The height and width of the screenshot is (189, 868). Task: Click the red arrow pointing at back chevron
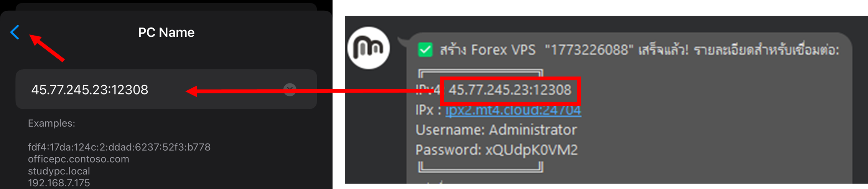(x=47, y=48)
